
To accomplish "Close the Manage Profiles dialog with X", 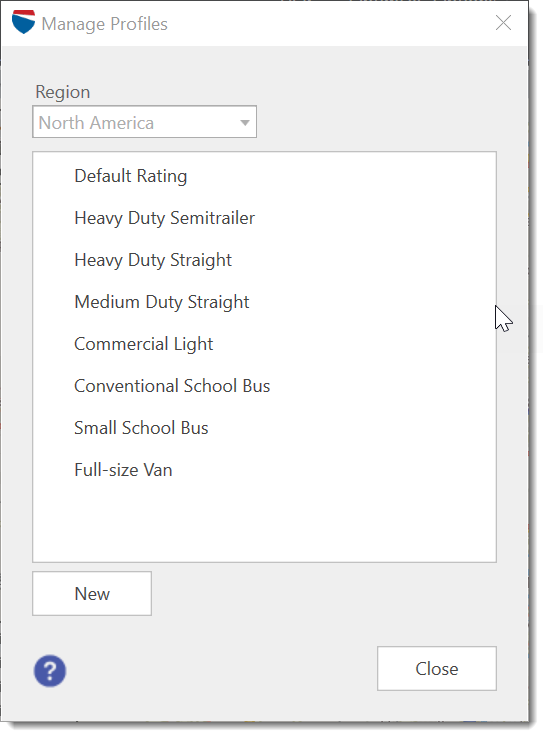I will coord(503,23).
